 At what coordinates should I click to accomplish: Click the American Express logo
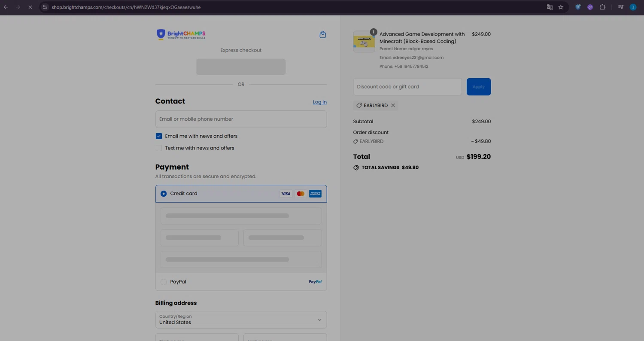[x=315, y=194]
